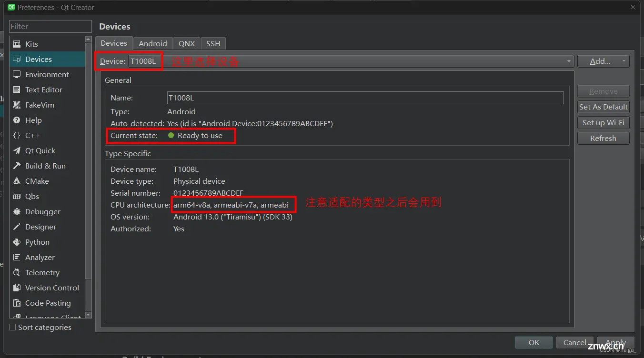
Task: Open the Analyzer category icon
Action: (17, 257)
